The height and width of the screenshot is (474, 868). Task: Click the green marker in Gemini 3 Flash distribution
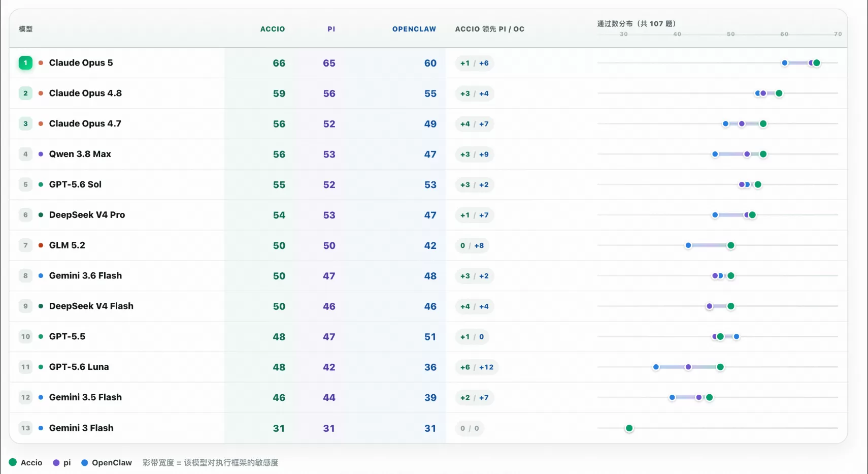pos(629,428)
